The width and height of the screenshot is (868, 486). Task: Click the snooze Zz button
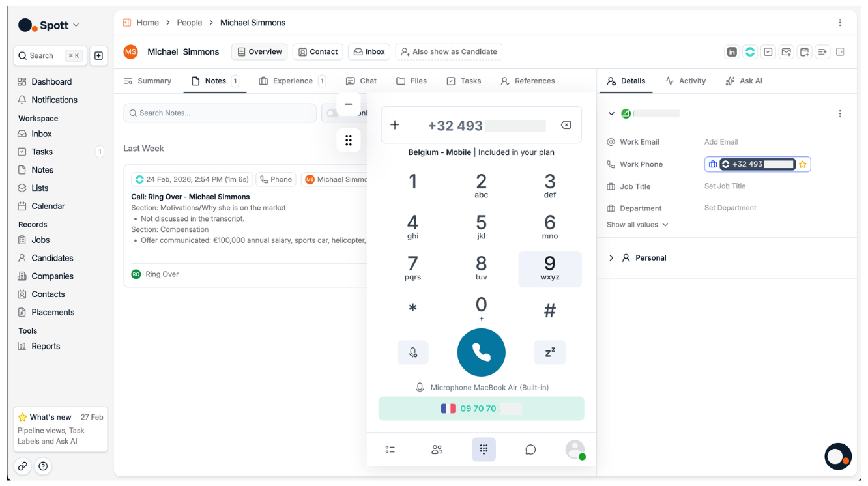point(549,352)
